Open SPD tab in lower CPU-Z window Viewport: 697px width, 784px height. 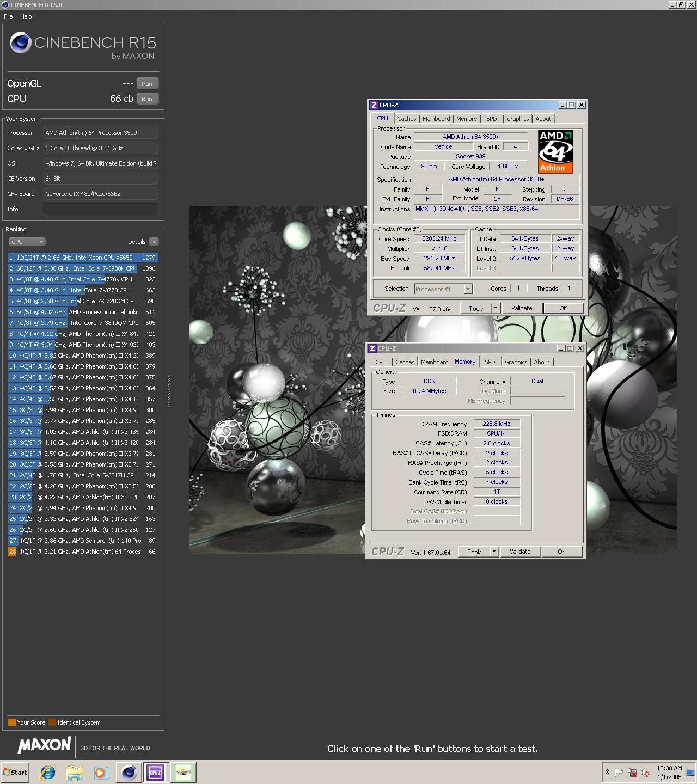coord(490,362)
